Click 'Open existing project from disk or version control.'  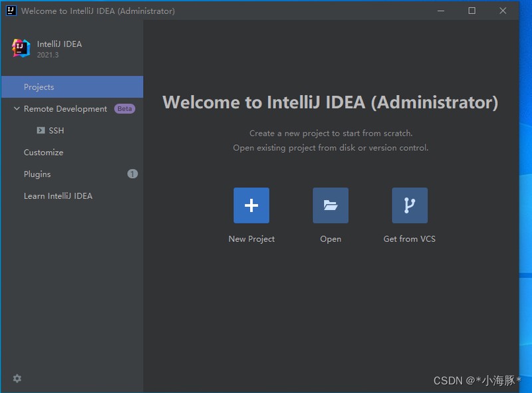[x=331, y=148]
